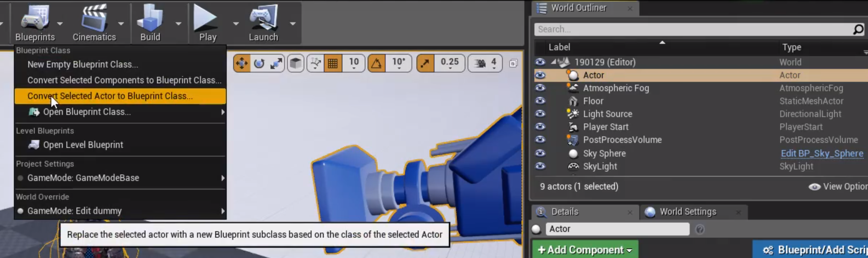Click the Blueprint/Add Script button
868x258 pixels.
[x=810, y=249]
